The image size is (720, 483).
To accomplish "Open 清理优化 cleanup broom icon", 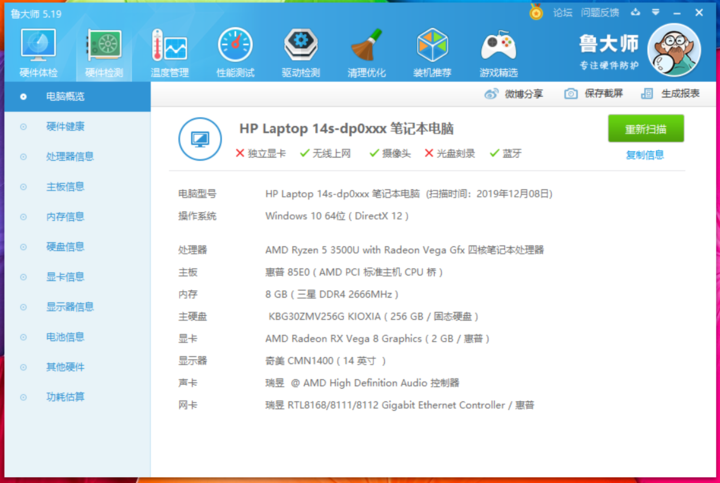I will [x=366, y=52].
